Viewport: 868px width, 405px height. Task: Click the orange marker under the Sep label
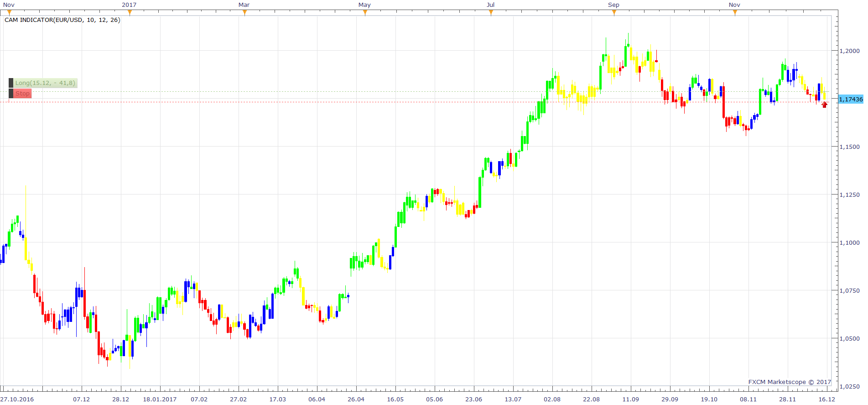click(614, 12)
